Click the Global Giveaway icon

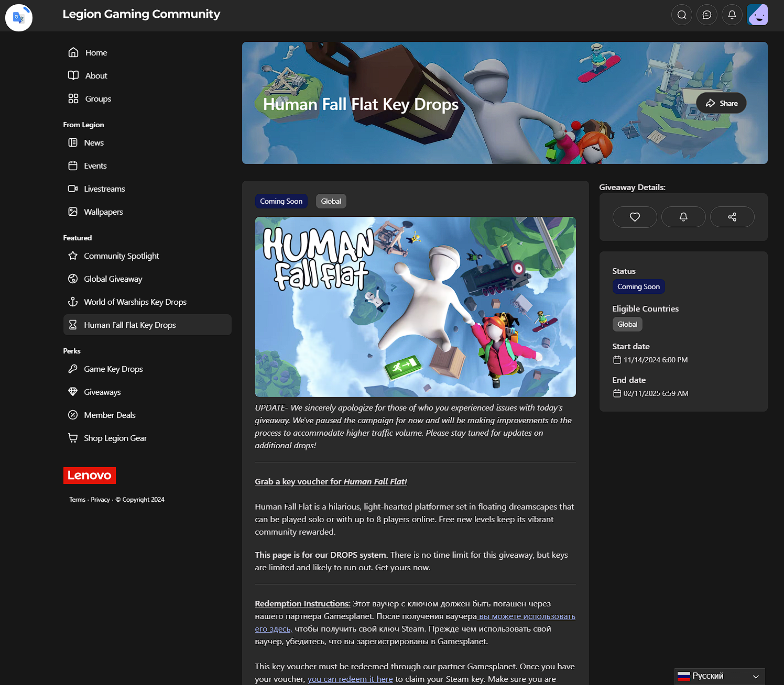click(x=73, y=279)
